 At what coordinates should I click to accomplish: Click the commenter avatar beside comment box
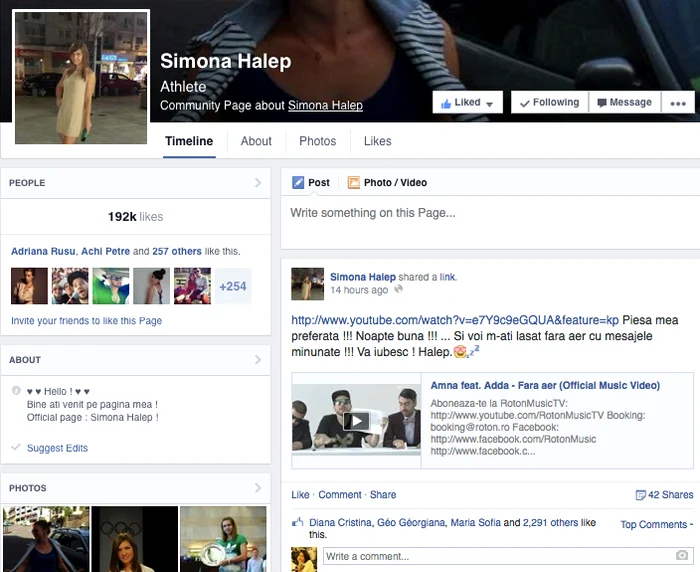[x=304, y=559]
